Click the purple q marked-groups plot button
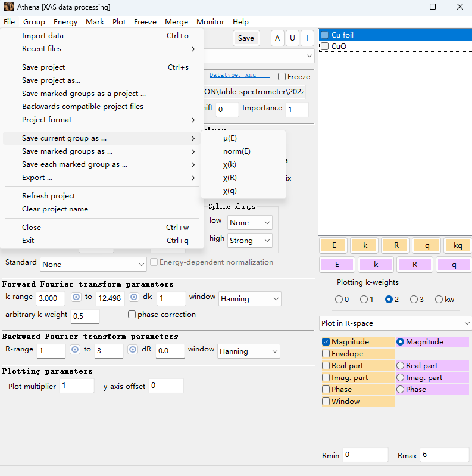Viewport: 472px width, 476px height. point(454,265)
